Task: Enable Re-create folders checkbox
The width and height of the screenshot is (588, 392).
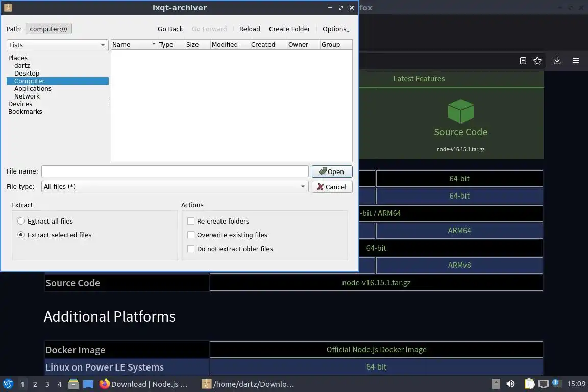Action: pyautogui.click(x=191, y=222)
